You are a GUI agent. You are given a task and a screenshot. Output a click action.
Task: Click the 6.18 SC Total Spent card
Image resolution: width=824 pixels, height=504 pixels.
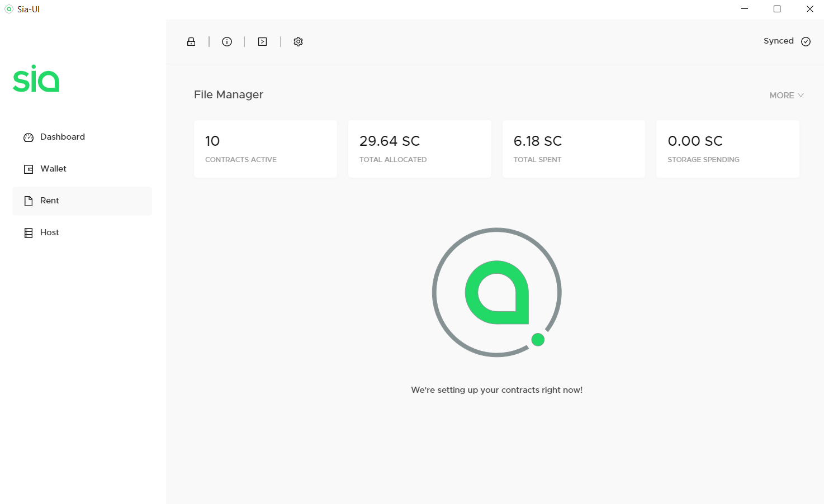click(x=574, y=149)
